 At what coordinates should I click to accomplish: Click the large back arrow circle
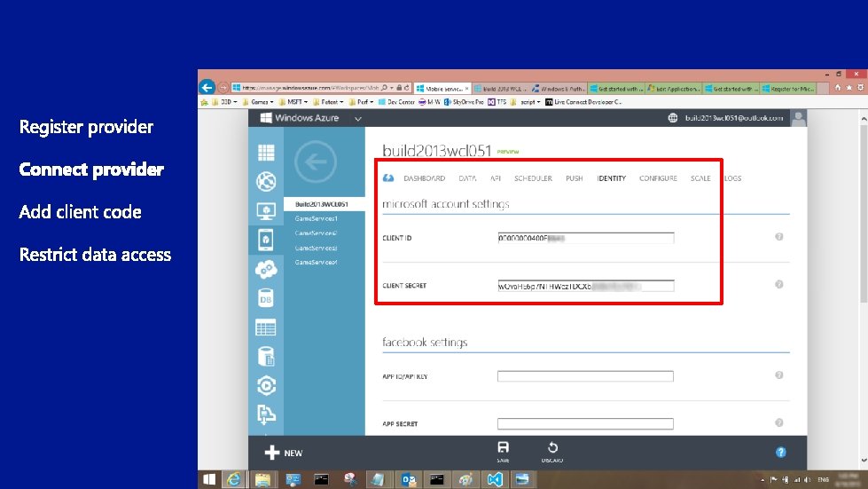(x=316, y=162)
